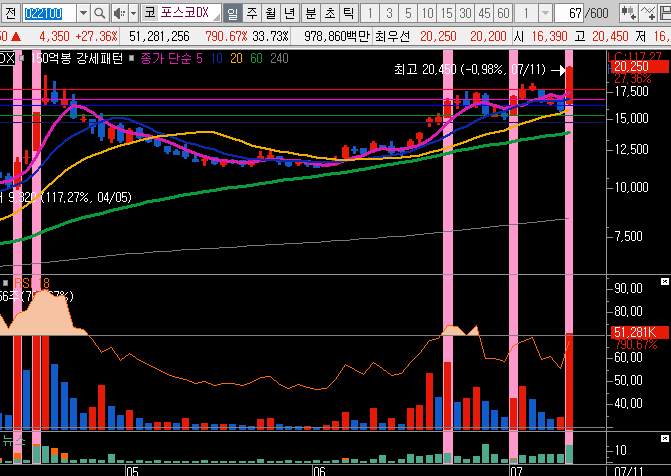Viewport: 671px width, 476px height.
Task: Open the dropdown next to the 1 interval field
Action: coord(545,13)
